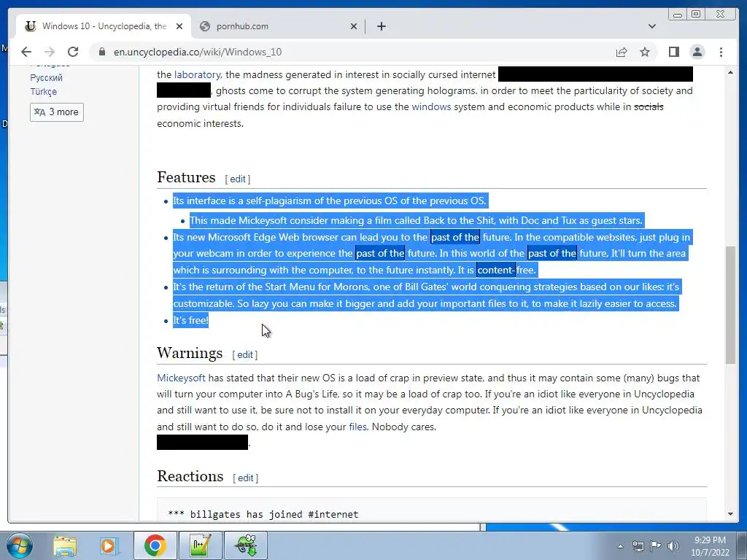Open the taskbar clock showing 9:29 PM
The image size is (747, 560).
click(710, 546)
